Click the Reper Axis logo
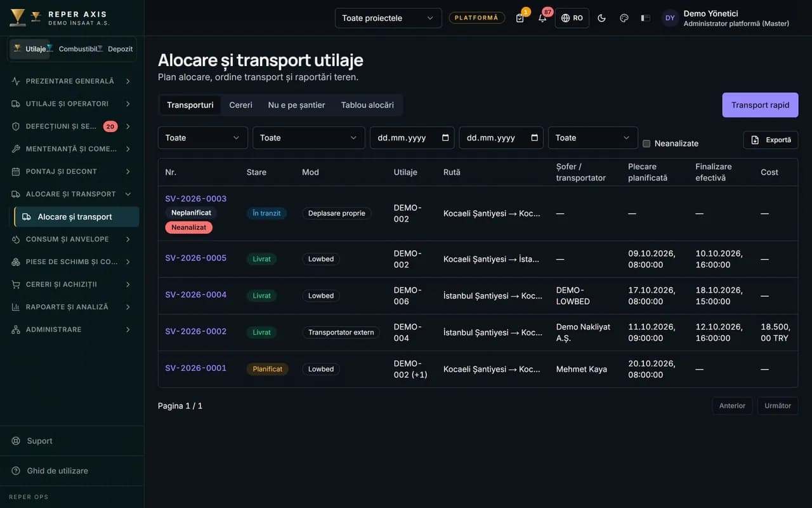 coord(18,18)
